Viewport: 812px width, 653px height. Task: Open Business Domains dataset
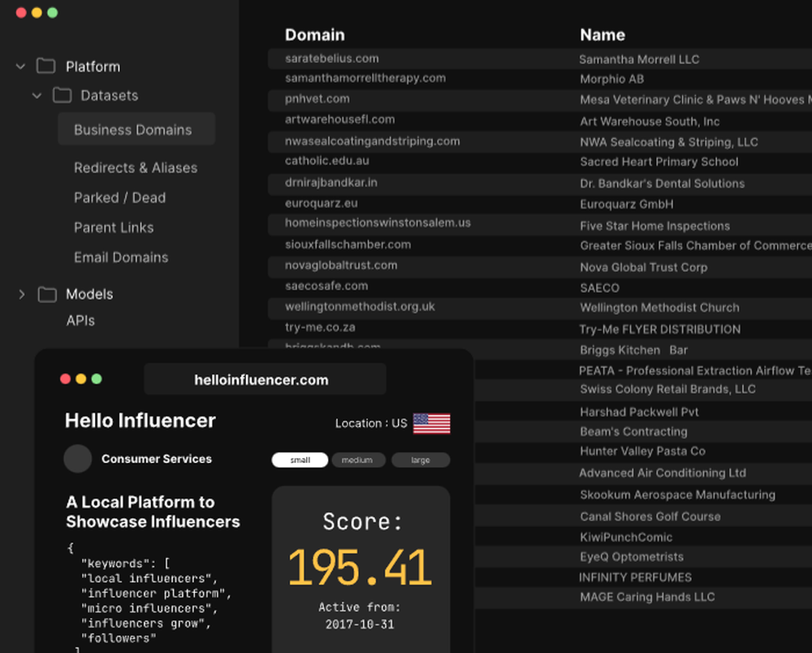pyautogui.click(x=136, y=129)
